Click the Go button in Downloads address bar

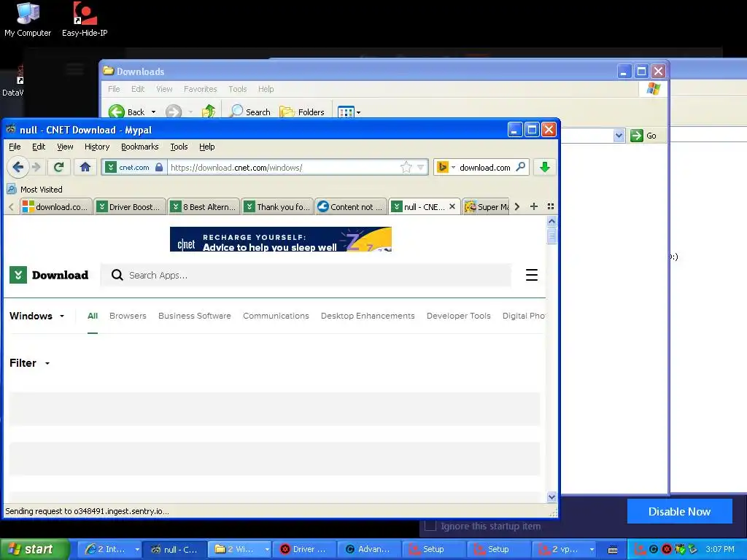coord(643,136)
